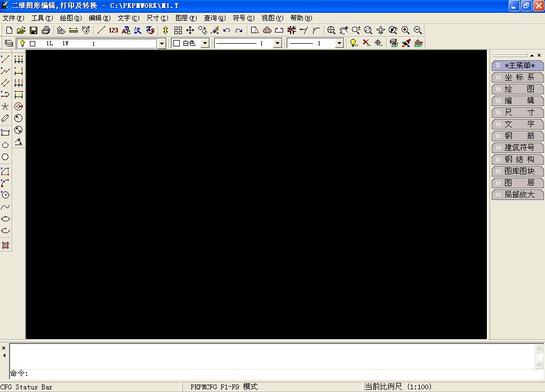This screenshot has height=392, width=545.
Task: Choose the ellipse drawing tool
Action: [5, 219]
